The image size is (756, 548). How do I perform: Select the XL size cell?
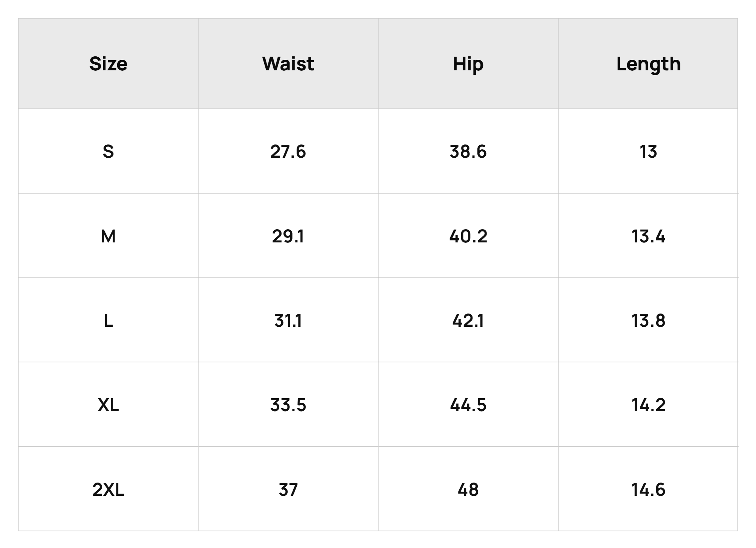coord(108,405)
